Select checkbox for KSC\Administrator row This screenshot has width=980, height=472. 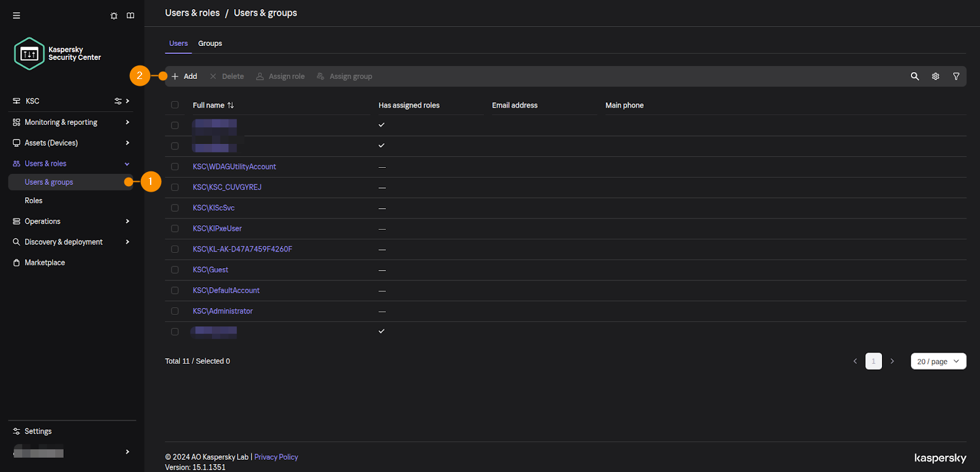click(x=175, y=311)
